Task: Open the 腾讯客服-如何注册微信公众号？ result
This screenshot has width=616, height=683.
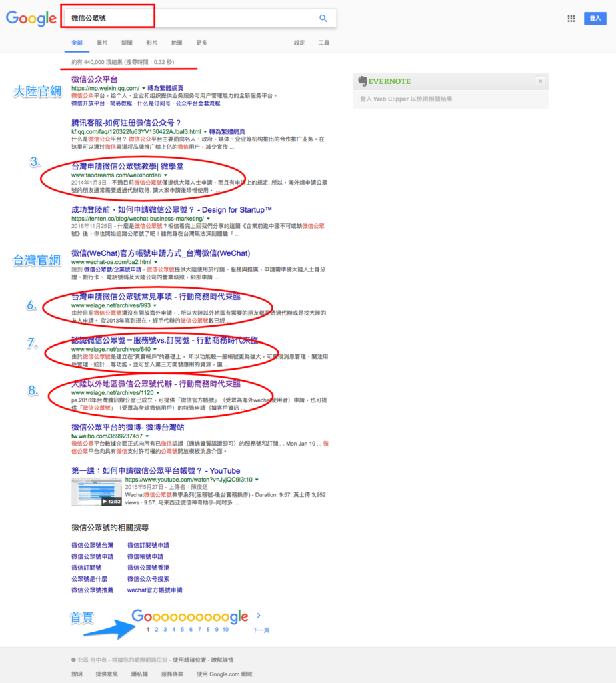Action: pos(126,123)
